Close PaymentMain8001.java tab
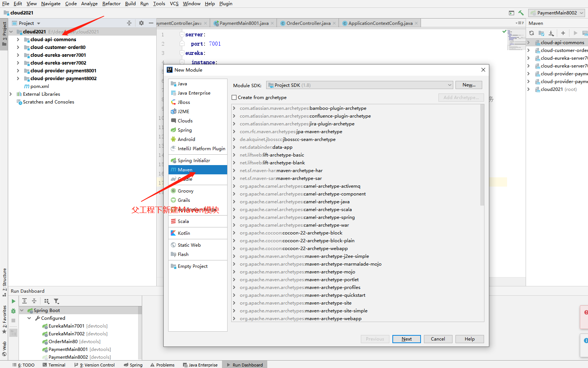588x368 pixels. (272, 23)
